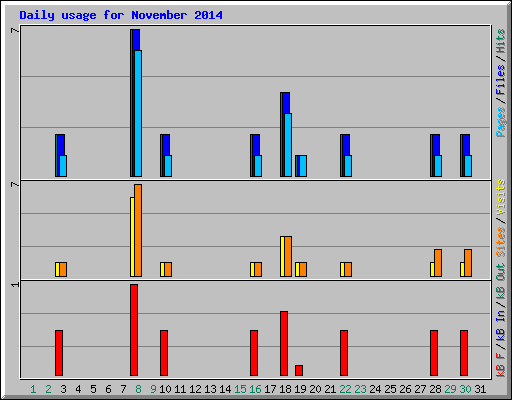Screen dimensions: 512x400
Task: Click the red kB bar for day 22
Action: click(x=344, y=353)
